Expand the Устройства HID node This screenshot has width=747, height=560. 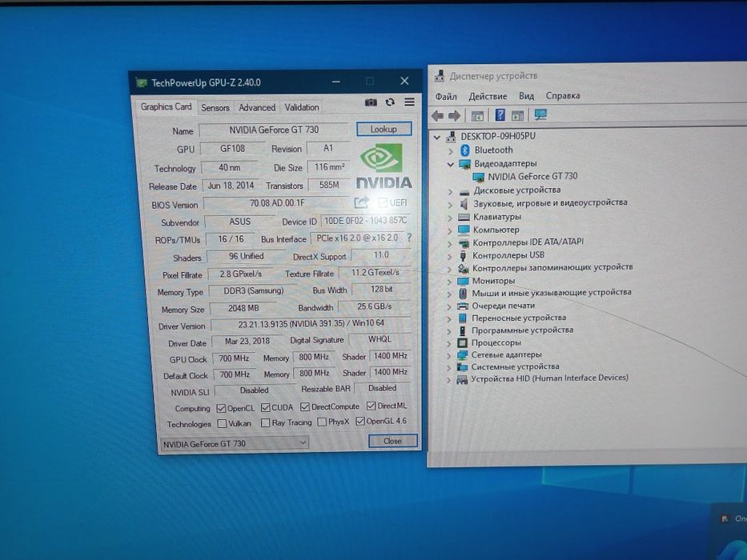(x=449, y=379)
